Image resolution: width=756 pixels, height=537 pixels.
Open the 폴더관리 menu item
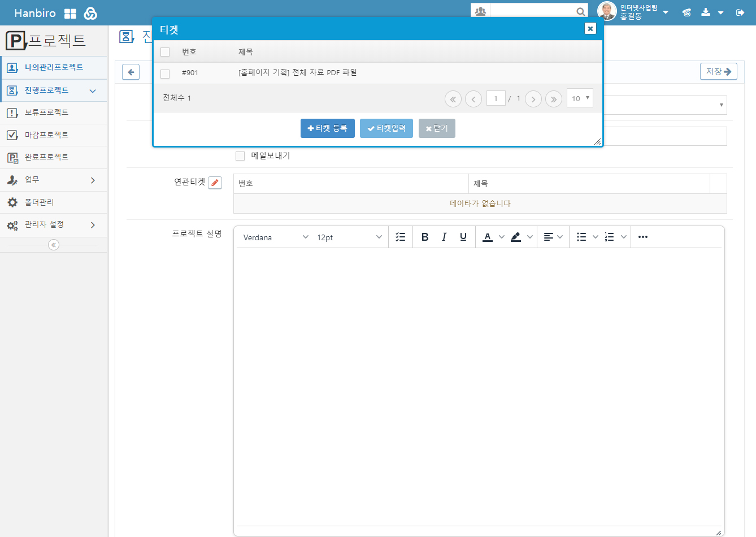(54, 202)
